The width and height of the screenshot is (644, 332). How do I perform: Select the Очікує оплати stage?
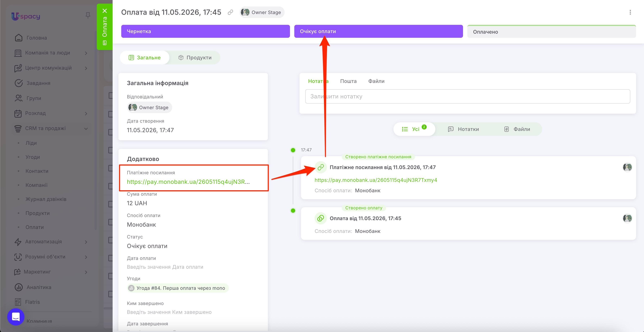pyautogui.click(x=378, y=31)
